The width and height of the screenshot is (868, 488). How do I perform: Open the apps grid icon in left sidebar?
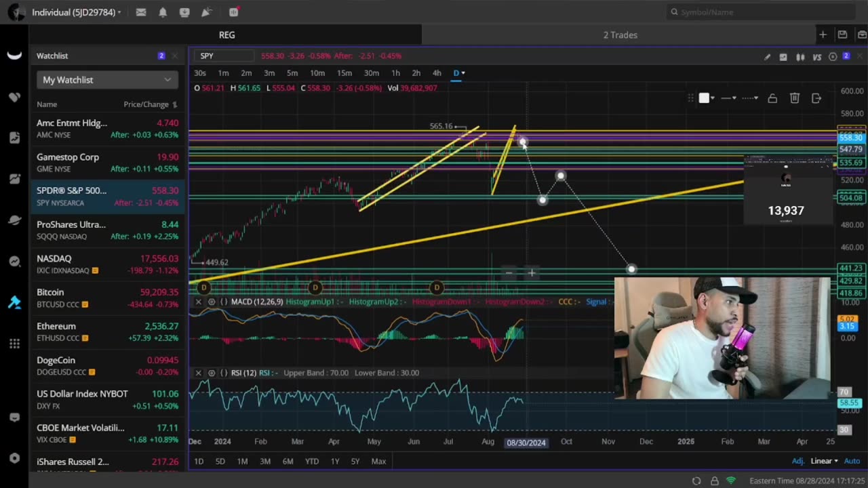pyautogui.click(x=14, y=344)
